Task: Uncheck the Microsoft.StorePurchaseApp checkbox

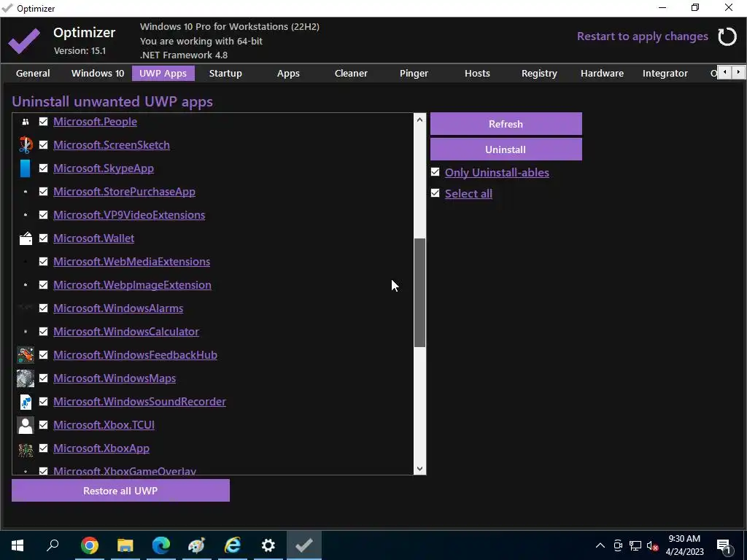Action: click(43, 192)
